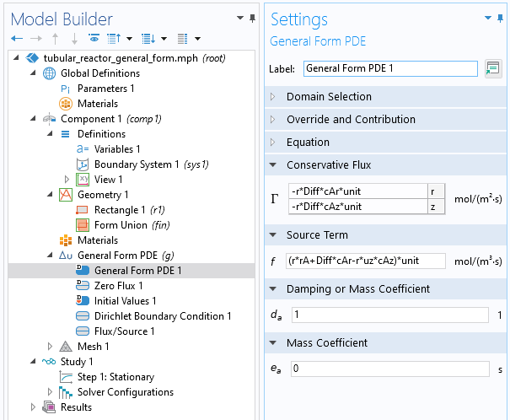510x420 pixels.
Task: Select the Definitions node icon
Action: [66, 134]
